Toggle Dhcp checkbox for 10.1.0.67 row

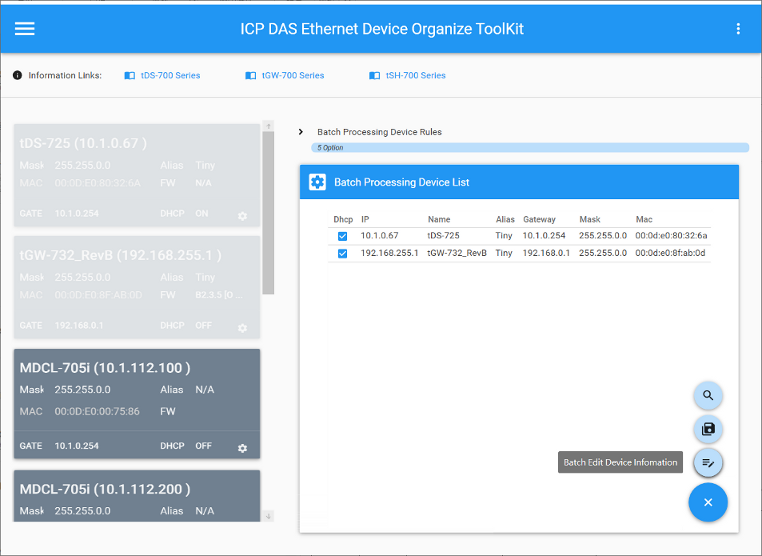point(343,236)
